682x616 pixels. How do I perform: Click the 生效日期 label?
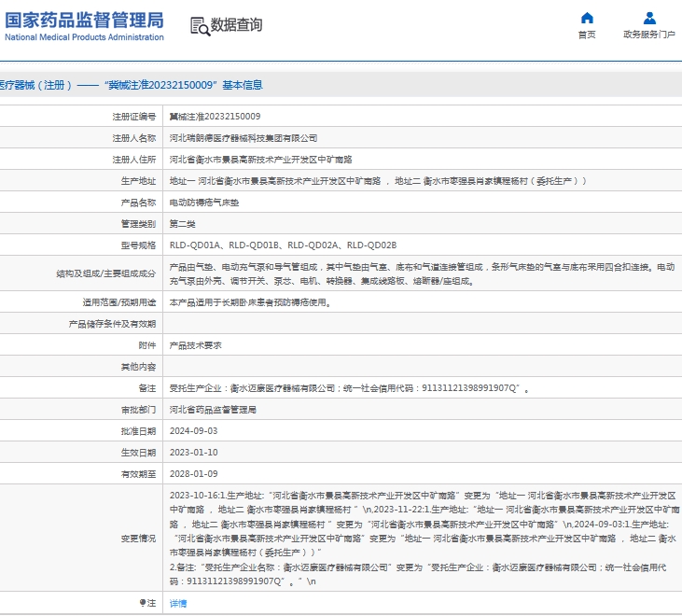[138, 453]
